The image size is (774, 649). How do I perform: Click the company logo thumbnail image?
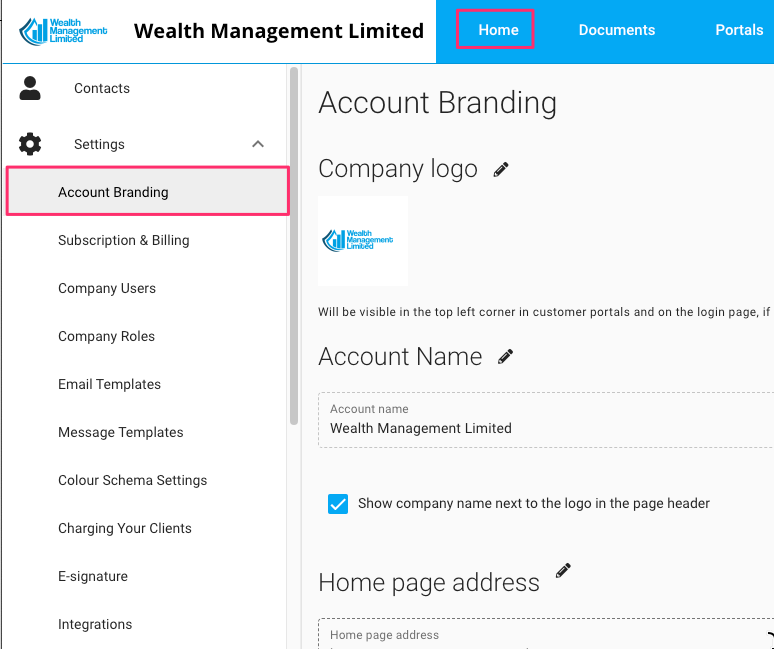click(362, 240)
